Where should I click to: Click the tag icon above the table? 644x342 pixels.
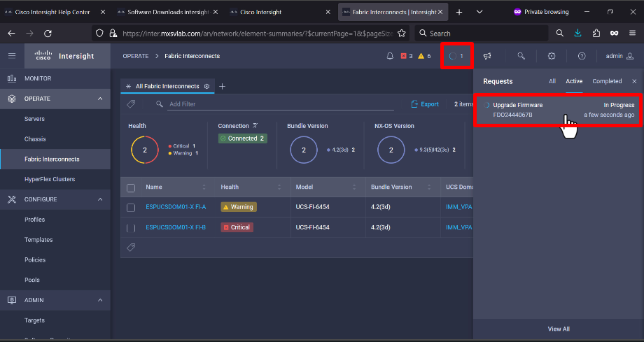[x=131, y=104]
